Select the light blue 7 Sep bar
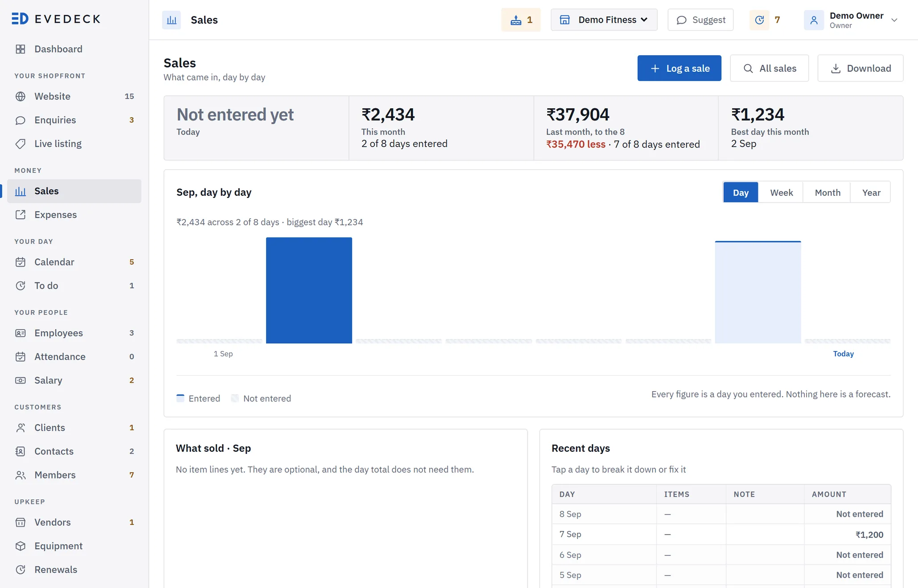The height and width of the screenshot is (588, 918). (758, 292)
